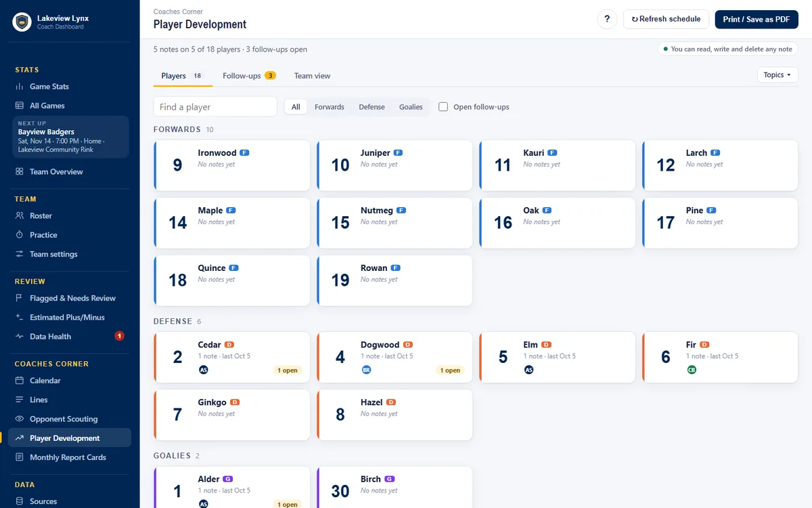Click Print / Save as PDF
This screenshot has height=508, width=812.
757,19
